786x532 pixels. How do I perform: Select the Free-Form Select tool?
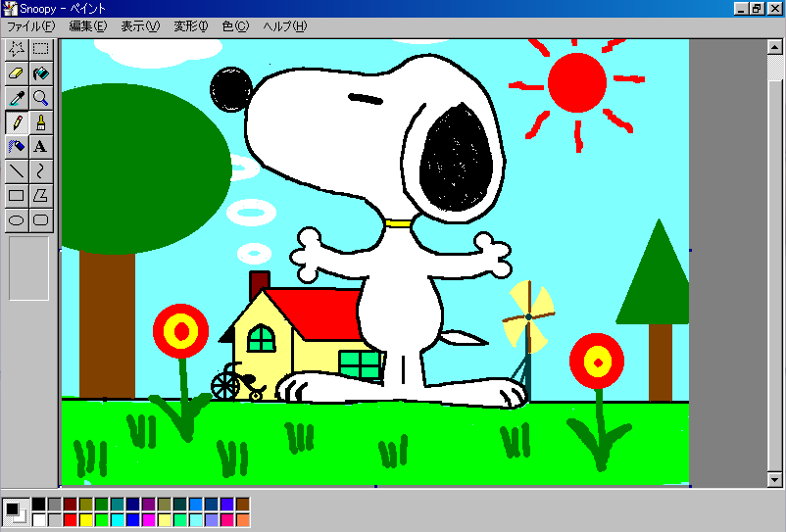pos(17,49)
